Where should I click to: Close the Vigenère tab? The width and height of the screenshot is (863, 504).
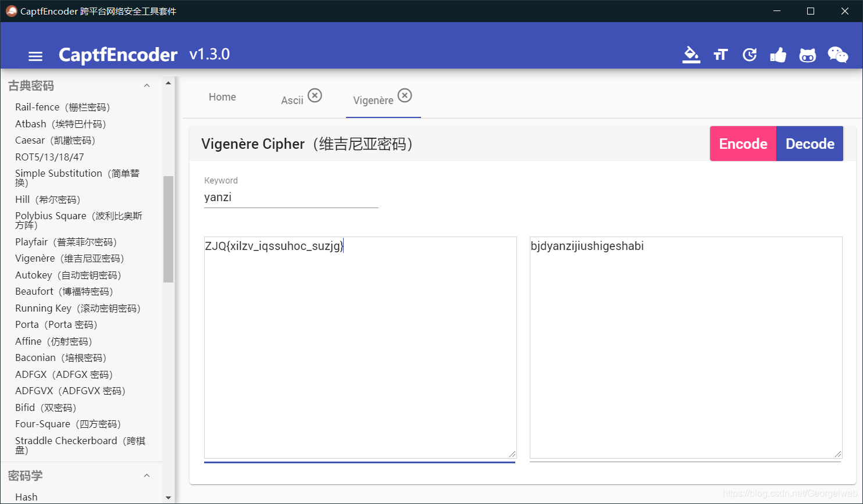click(x=405, y=95)
